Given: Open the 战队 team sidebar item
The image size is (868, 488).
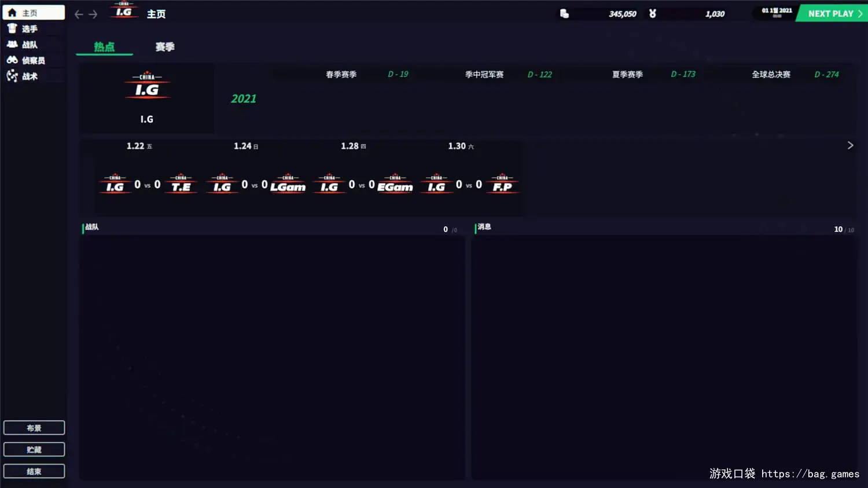Looking at the screenshot, I should click(34, 45).
